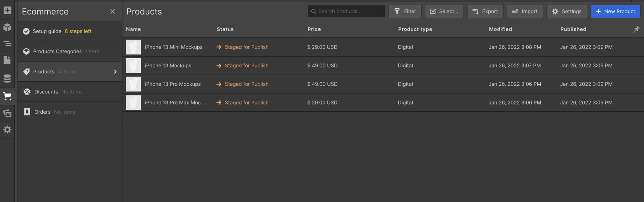
Task: Open the Setup guide steps
Action: [48, 31]
